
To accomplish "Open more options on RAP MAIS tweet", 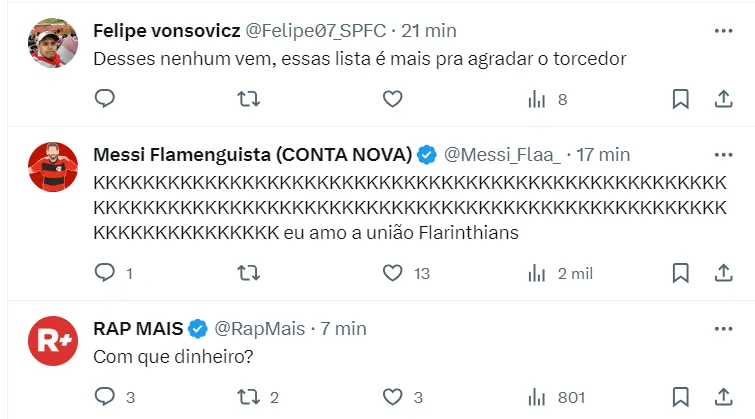I will pyautogui.click(x=723, y=328).
